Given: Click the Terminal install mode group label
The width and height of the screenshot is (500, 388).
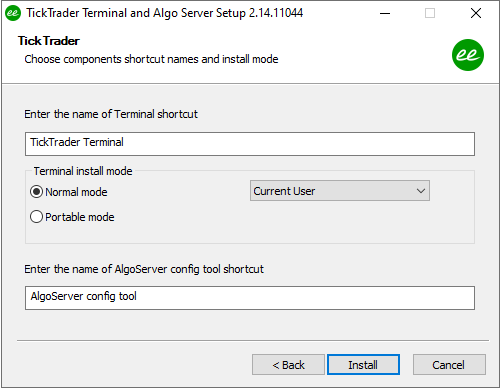Looking at the screenshot, I should (83, 171).
